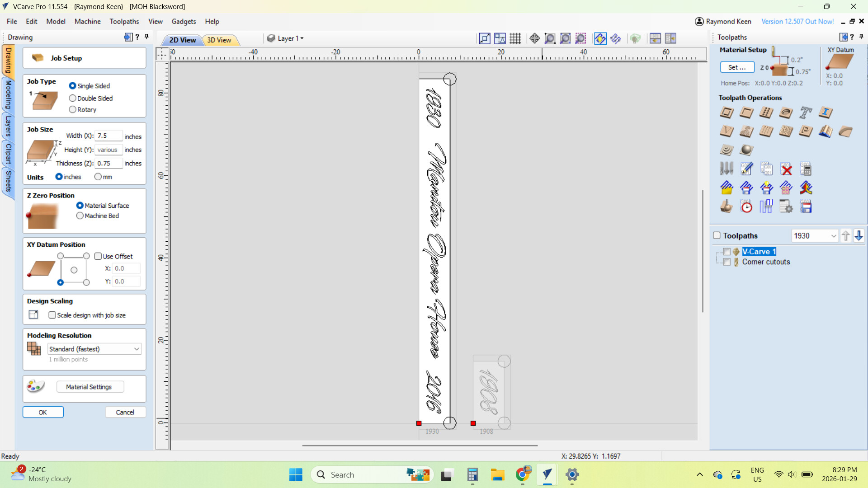Open the Toolpaths menu
Screen dimensions: 868x488
tap(124, 21)
